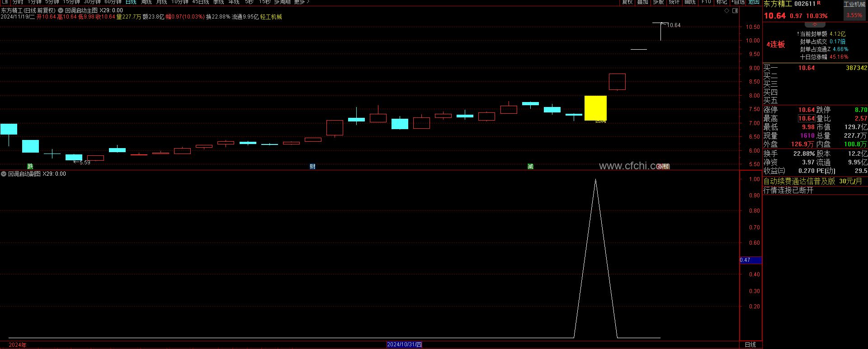Viewport: 868px width, 349px height.
Task: Collapse the info panel with the up chevron
Action: tap(815, 24)
